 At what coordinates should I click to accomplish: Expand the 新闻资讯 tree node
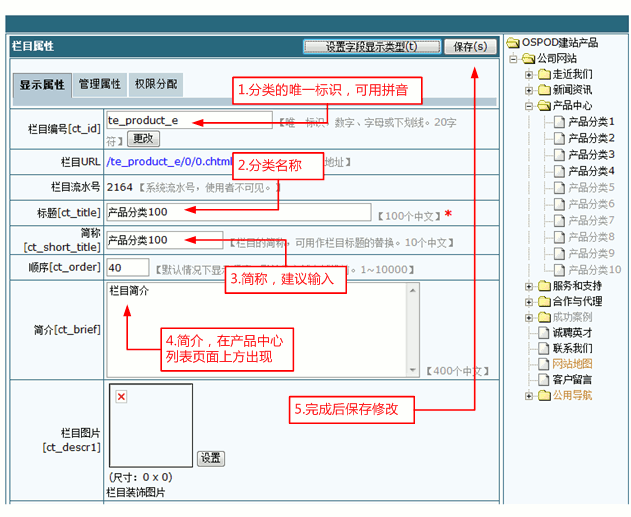tap(529, 90)
